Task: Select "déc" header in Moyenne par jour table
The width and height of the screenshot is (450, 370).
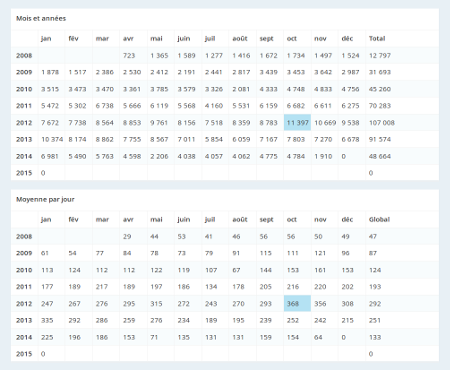Action: pos(347,219)
